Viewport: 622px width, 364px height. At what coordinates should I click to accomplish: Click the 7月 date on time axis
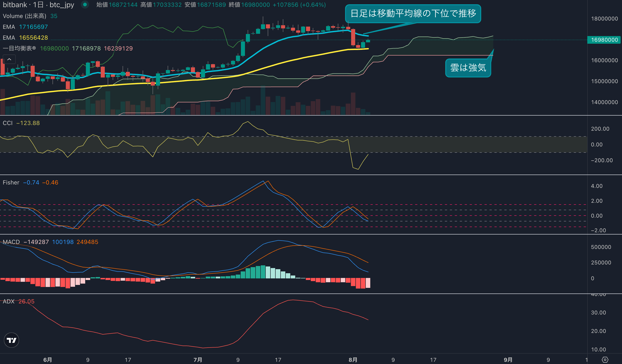pos(198,359)
